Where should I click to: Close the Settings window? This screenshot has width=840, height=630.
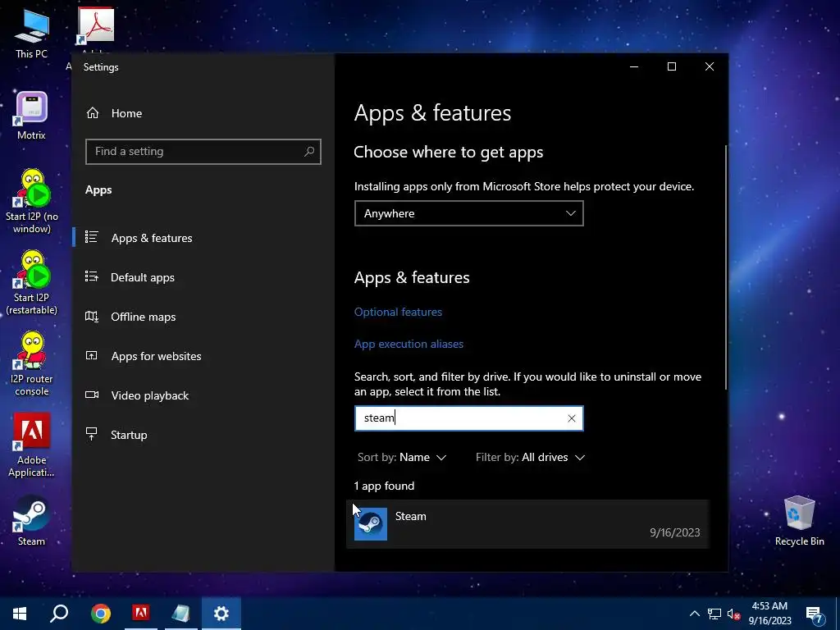click(x=710, y=66)
